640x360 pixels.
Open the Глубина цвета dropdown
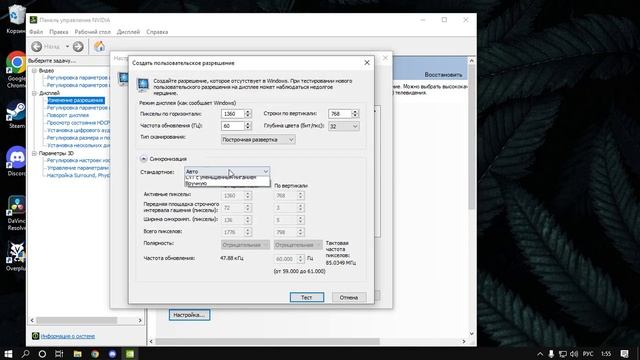point(344,127)
